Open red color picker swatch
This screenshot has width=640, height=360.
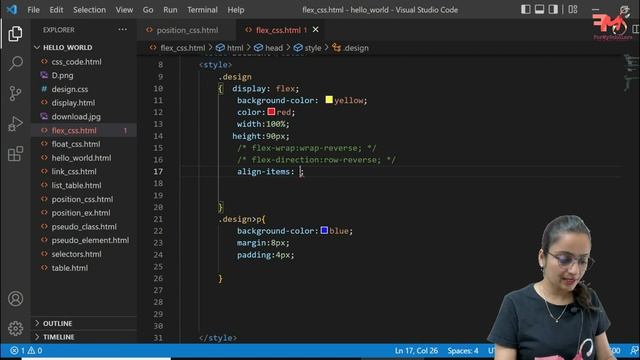pyautogui.click(x=271, y=112)
